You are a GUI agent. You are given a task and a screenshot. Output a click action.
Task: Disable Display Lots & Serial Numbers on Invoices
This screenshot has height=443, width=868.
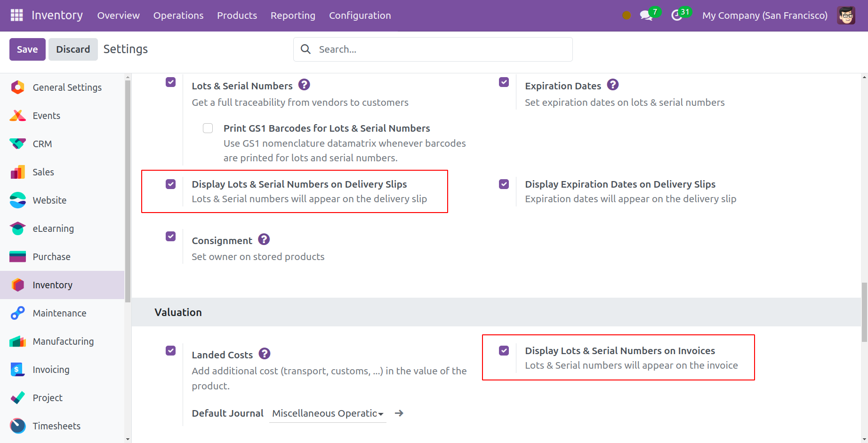click(504, 351)
